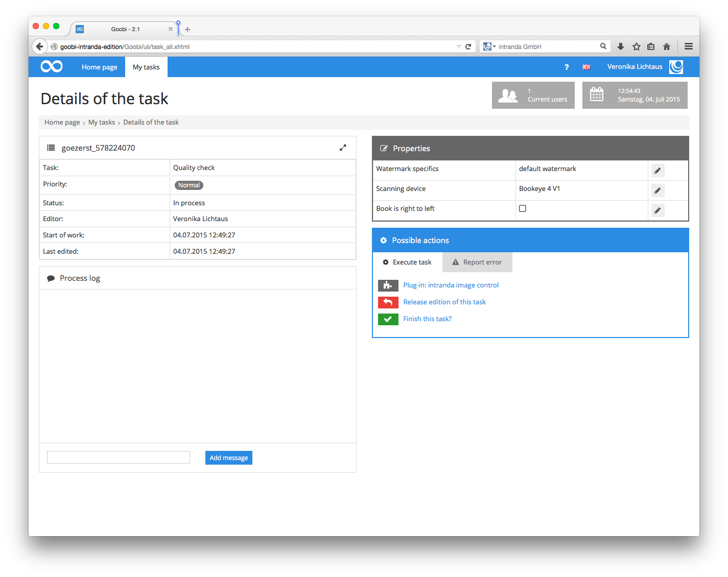Image resolution: width=728 pixels, height=577 pixels.
Task: Click the red release edition arrow icon
Action: pos(388,302)
